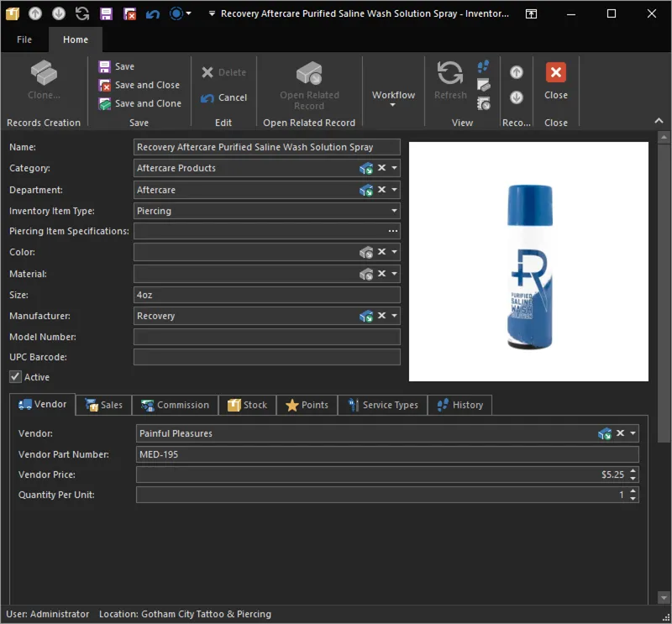672x624 pixels.
Task: Click ellipsis for Piercing Item Specifications
Action: (393, 231)
